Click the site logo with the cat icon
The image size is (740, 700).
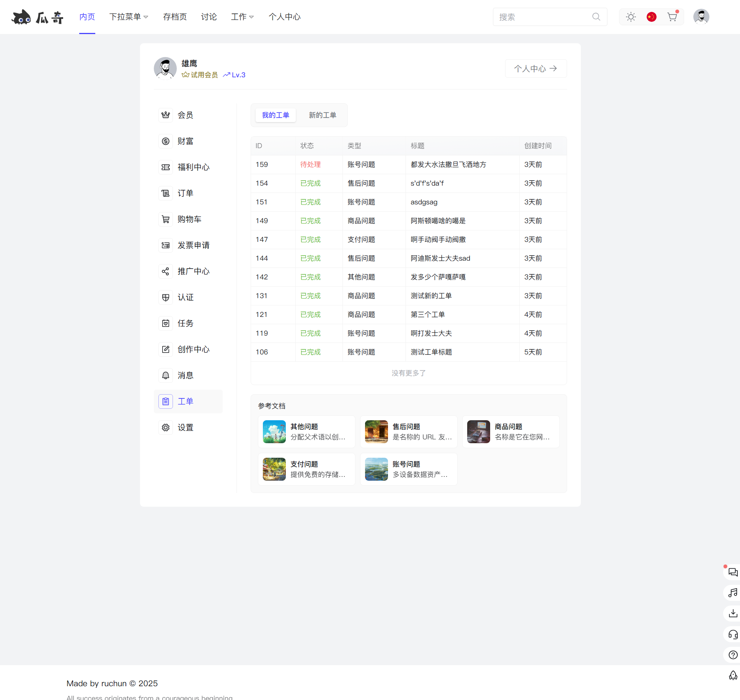coord(37,17)
